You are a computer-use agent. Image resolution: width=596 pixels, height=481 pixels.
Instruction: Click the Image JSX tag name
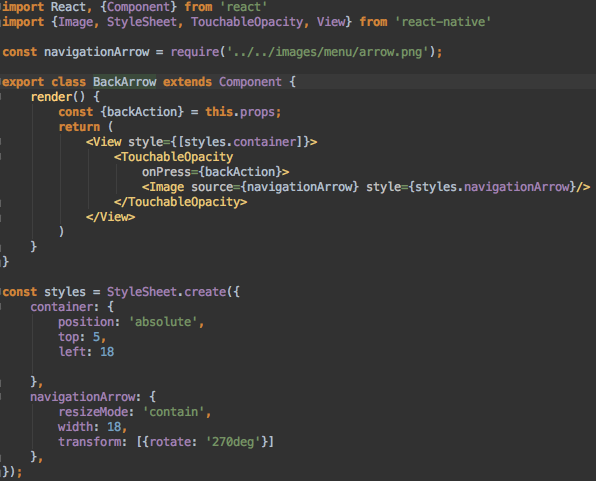tap(166, 187)
